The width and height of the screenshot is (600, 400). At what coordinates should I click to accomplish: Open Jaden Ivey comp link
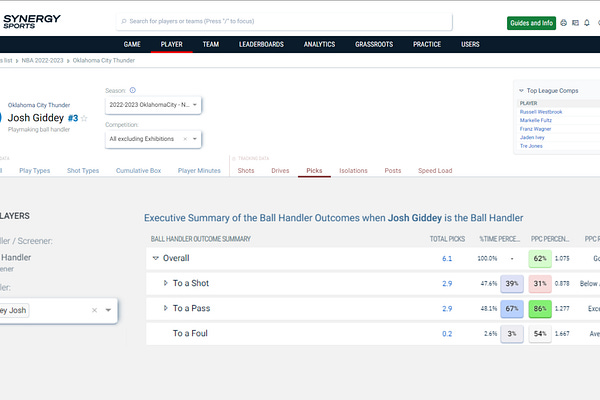coord(532,137)
